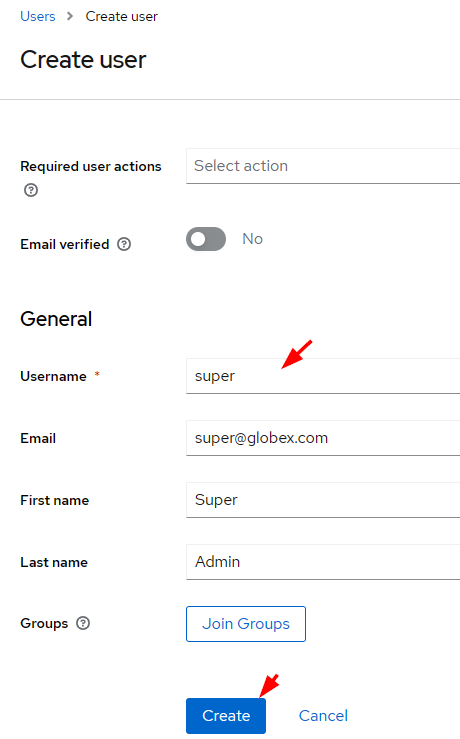Viewport: 460px width, 739px height.
Task: Go to Users via the breadcrumb
Action: [38, 16]
